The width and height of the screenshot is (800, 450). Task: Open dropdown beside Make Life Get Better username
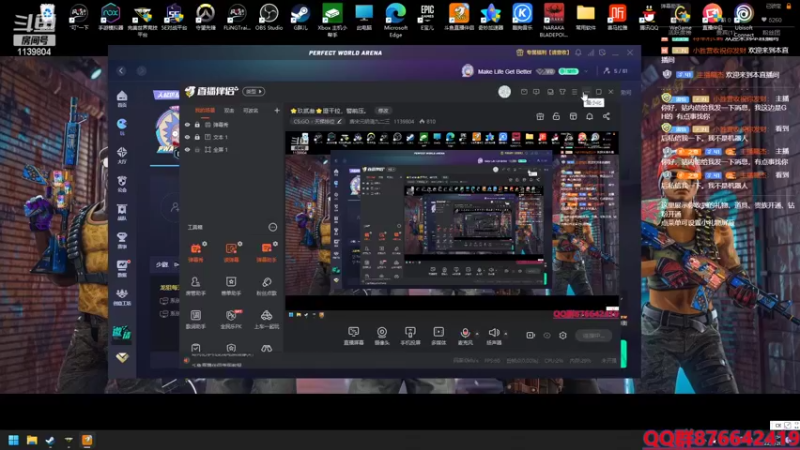pyautogui.click(x=586, y=71)
